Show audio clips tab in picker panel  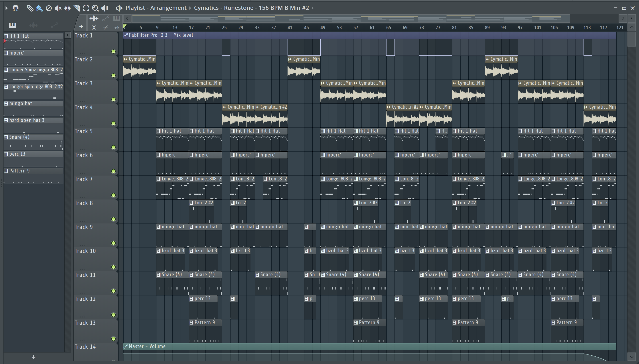(x=33, y=25)
